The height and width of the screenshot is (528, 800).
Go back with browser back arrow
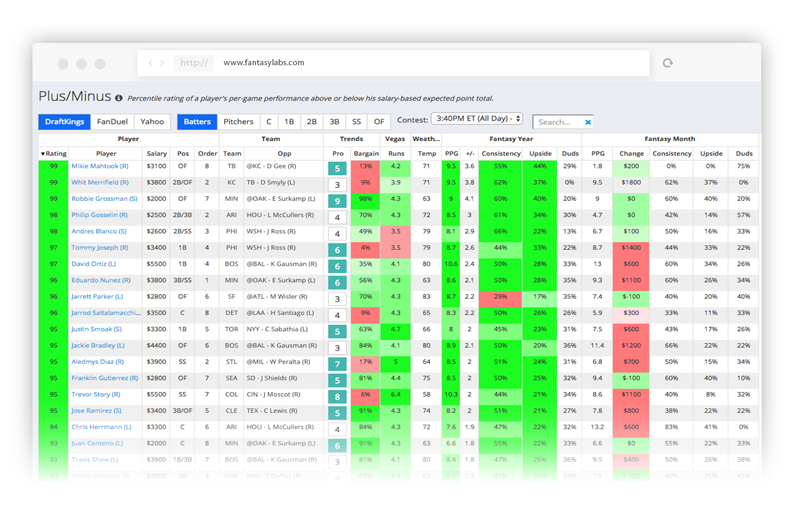click(151, 63)
